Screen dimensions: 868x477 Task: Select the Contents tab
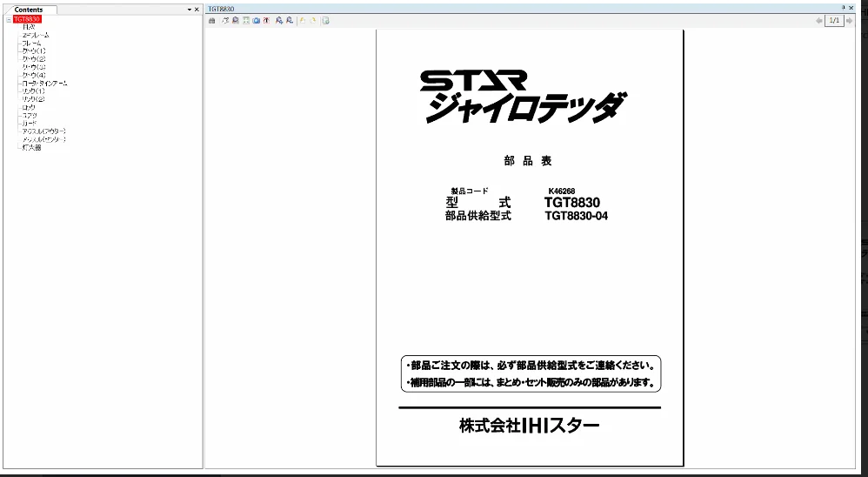point(29,10)
